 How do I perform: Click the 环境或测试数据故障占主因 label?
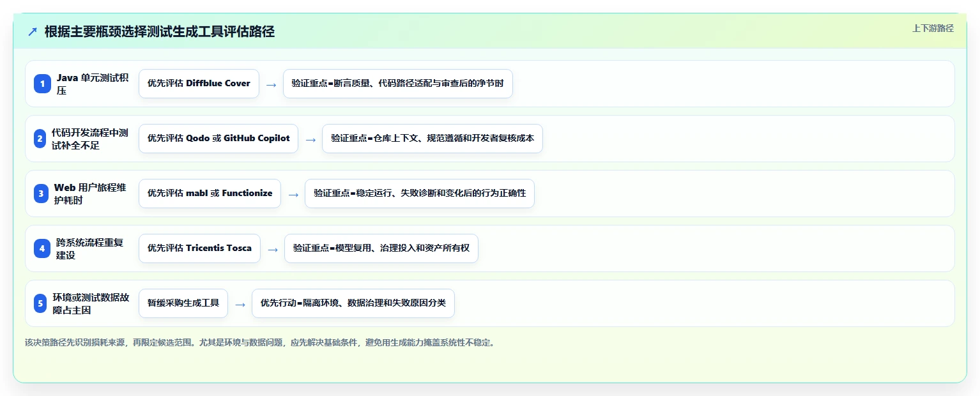pyautogui.click(x=91, y=303)
